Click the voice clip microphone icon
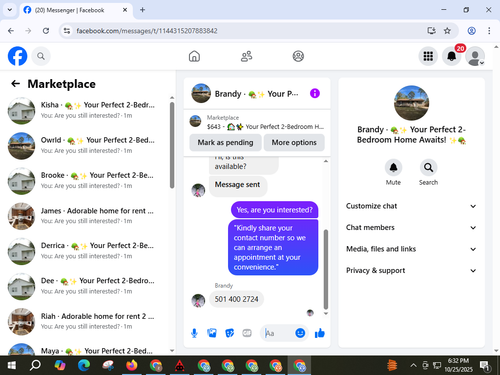500x375 pixels. pos(194,333)
